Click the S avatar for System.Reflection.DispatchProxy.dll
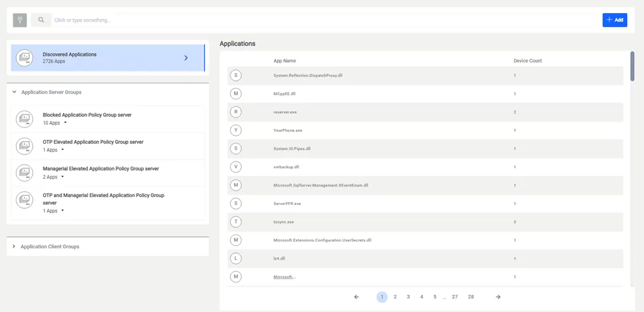This screenshot has width=644, height=312. tap(236, 76)
